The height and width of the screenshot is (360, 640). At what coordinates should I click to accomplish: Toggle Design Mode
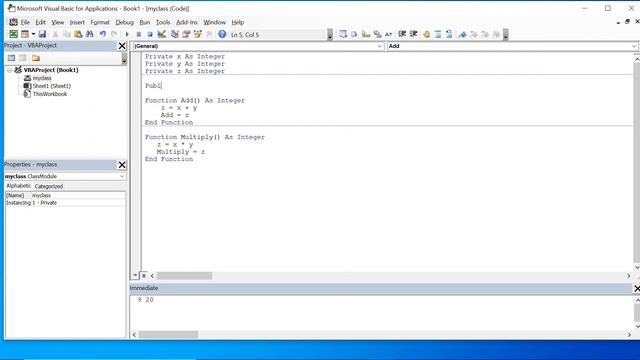coord(162,34)
